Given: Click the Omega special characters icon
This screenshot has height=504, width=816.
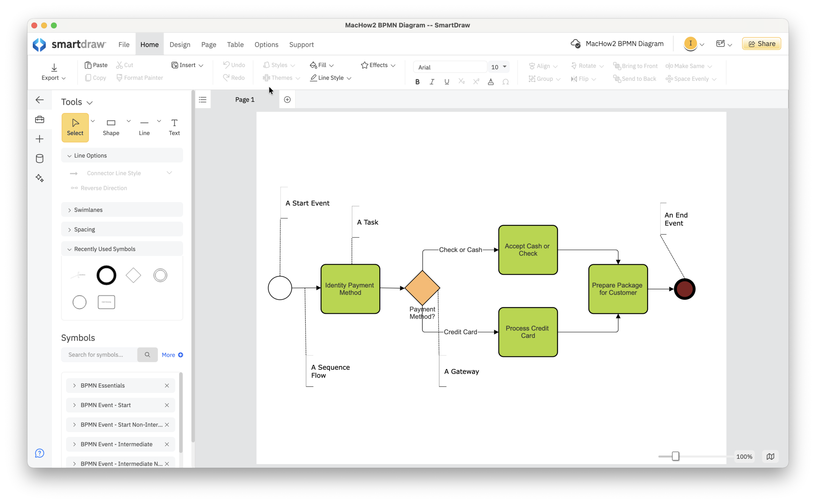Looking at the screenshot, I should [506, 82].
